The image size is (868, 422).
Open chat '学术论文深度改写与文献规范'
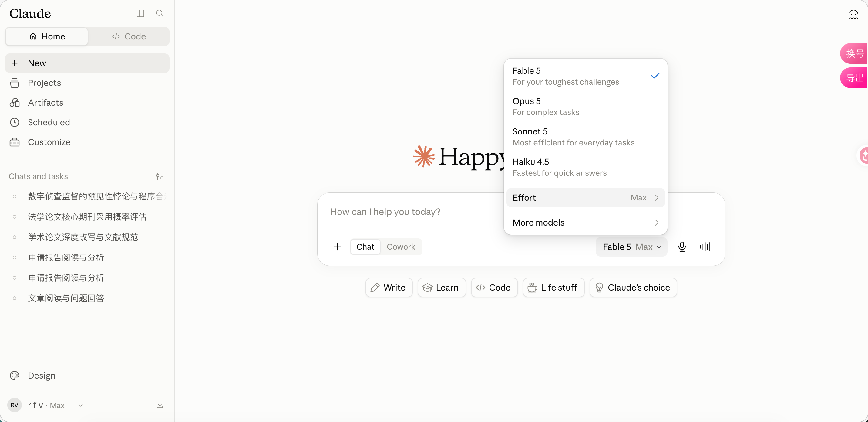point(87,237)
